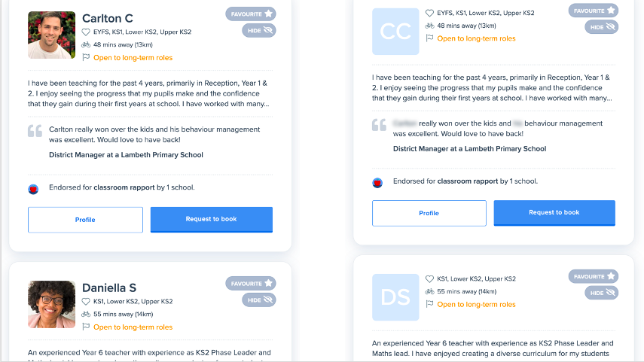
Task: Click the bicycle distance icon for Daniella S
Action: pos(85,314)
